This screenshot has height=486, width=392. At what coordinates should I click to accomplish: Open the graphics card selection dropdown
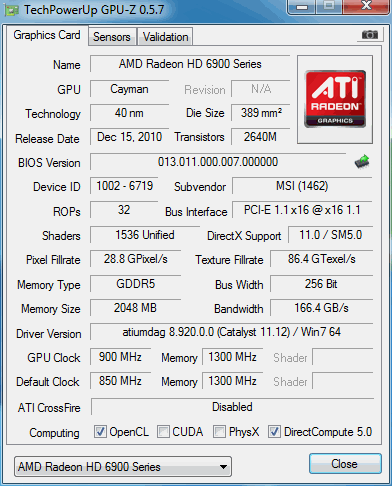[x=123, y=467]
